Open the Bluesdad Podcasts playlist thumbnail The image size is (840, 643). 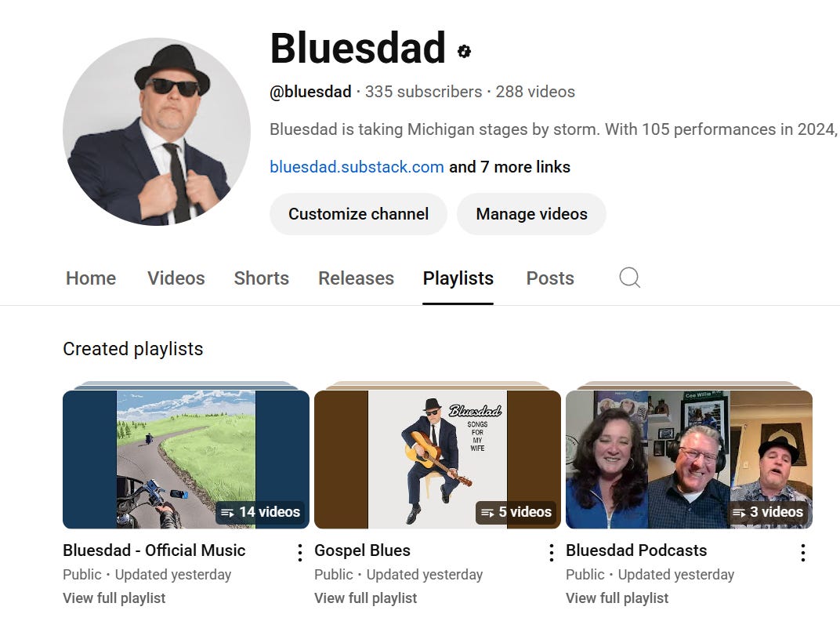[x=689, y=460]
